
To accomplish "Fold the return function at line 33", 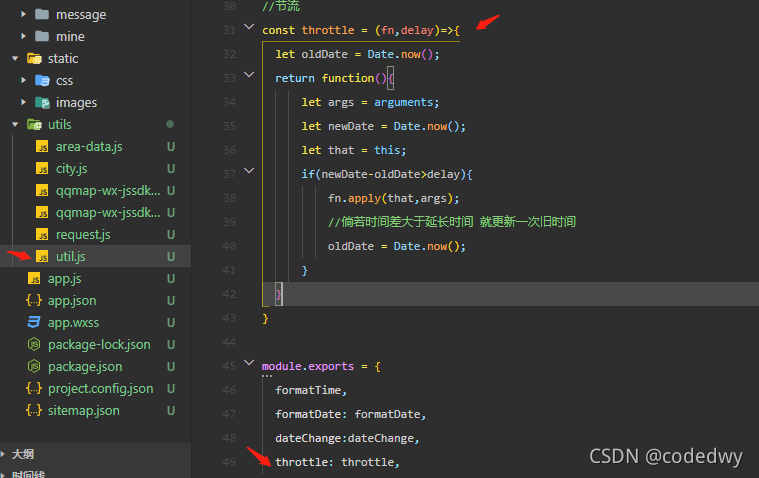I will (x=249, y=75).
